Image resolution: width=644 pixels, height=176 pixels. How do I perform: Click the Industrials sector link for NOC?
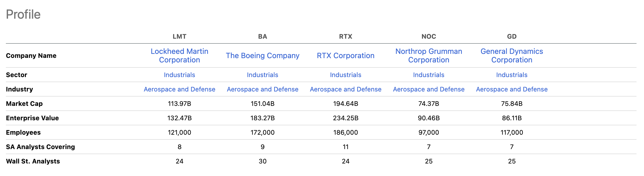tap(429, 75)
